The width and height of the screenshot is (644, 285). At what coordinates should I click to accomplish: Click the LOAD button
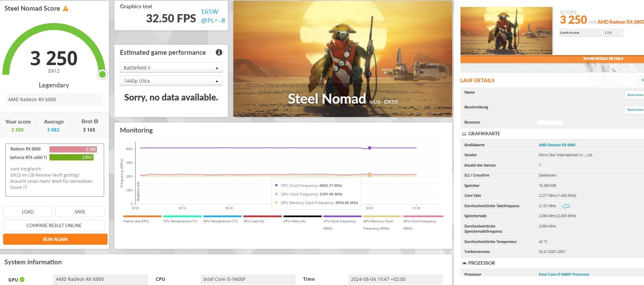point(28,212)
